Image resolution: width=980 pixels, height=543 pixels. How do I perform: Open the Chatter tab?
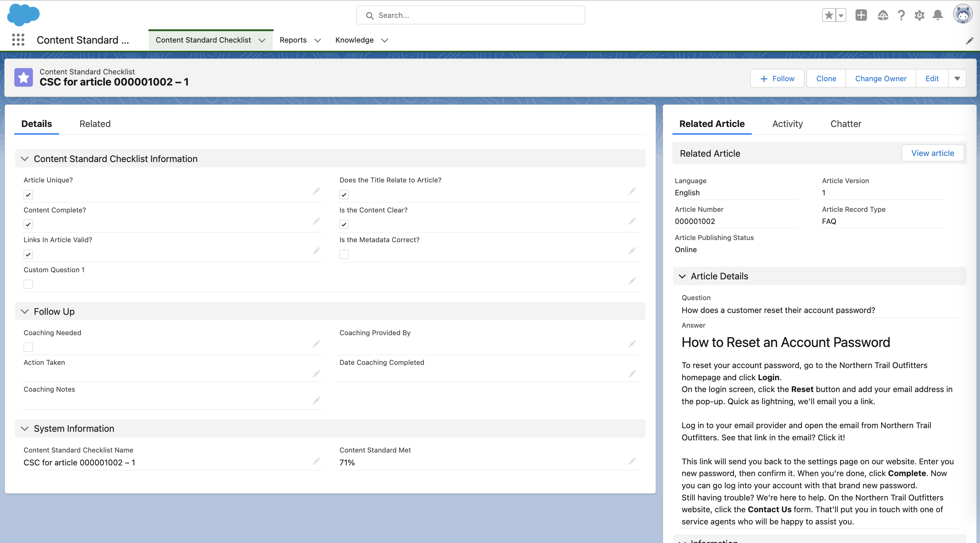(x=846, y=124)
